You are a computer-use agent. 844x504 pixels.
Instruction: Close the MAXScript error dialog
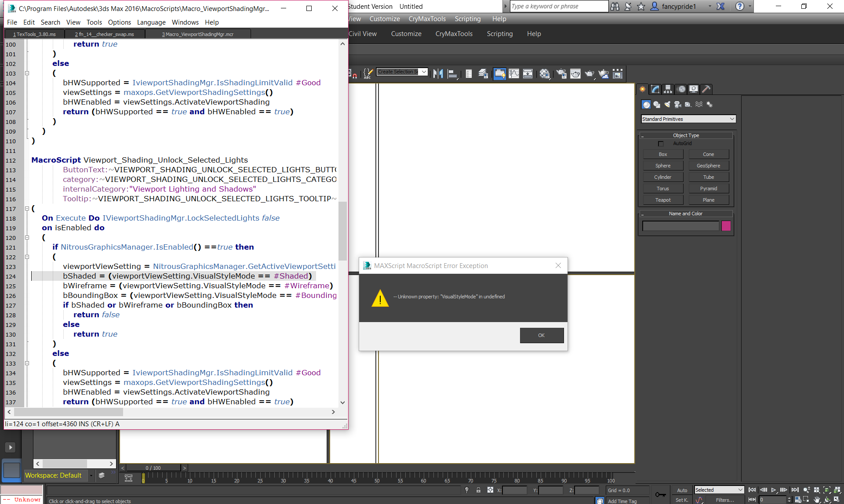[x=558, y=265]
